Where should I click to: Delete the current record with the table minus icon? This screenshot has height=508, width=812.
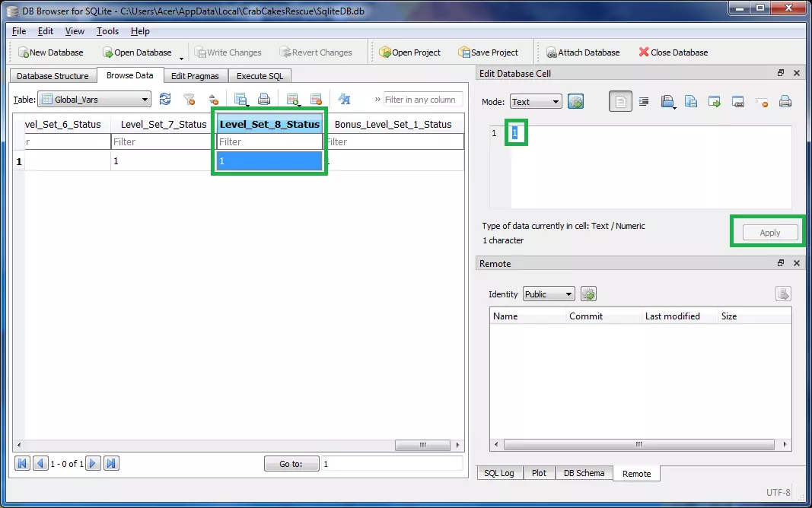316,99
